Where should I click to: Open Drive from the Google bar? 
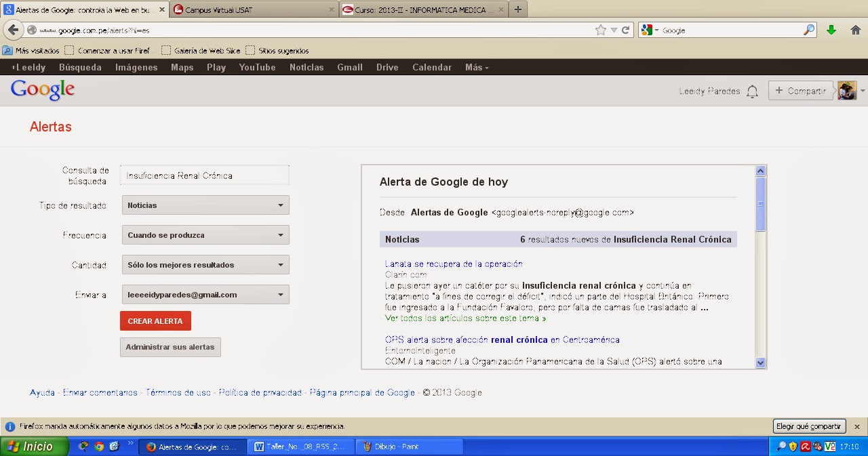[x=387, y=68]
